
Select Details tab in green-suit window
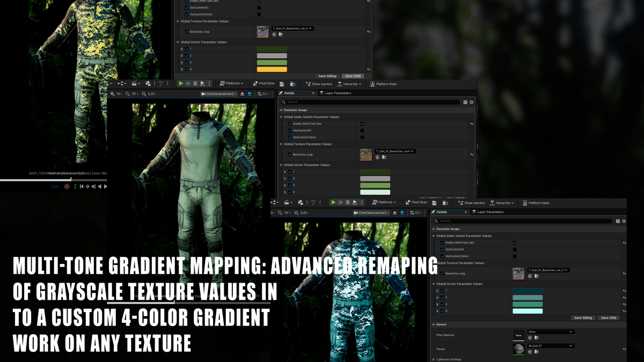289,93
